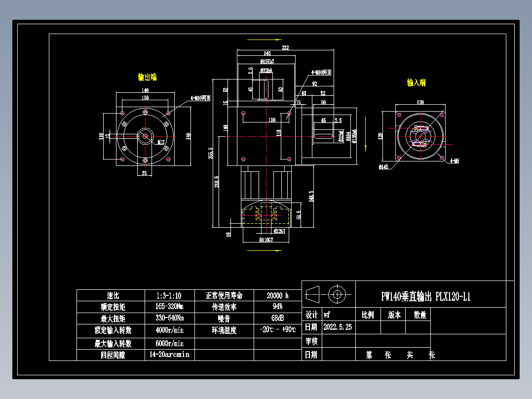Click the 165-320Nm rated torque value
The height and width of the screenshot is (399, 532).
[x=170, y=306]
